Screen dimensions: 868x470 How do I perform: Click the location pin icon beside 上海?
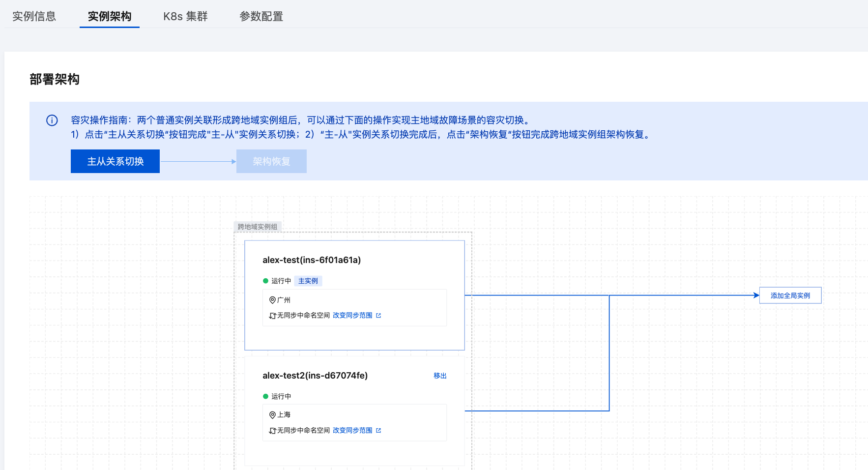click(x=272, y=415)
